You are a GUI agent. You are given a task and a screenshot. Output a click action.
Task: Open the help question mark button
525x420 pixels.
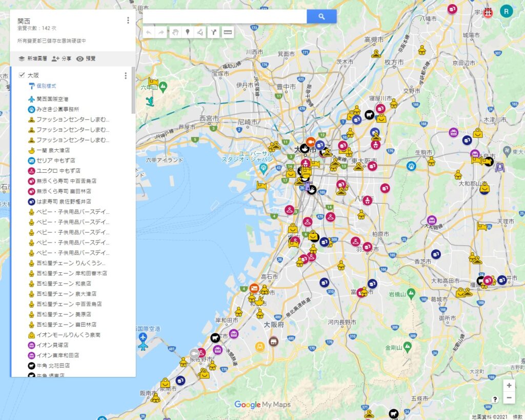495,399
